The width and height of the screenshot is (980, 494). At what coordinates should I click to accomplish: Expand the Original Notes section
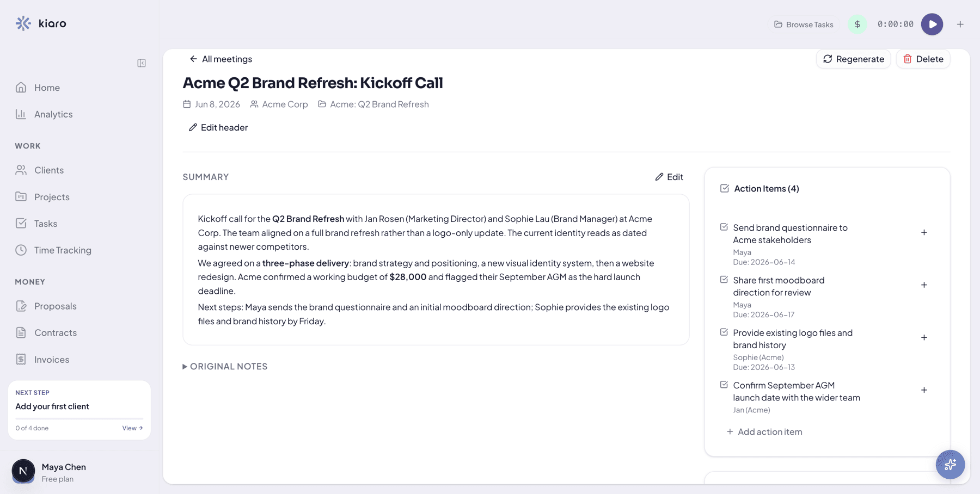point(225,367)
